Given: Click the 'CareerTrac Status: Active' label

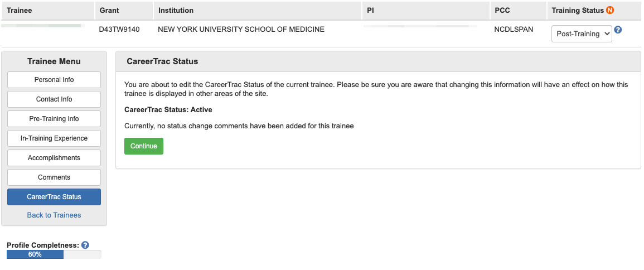Looking at the screenshot, I should (x=168, y=110).
